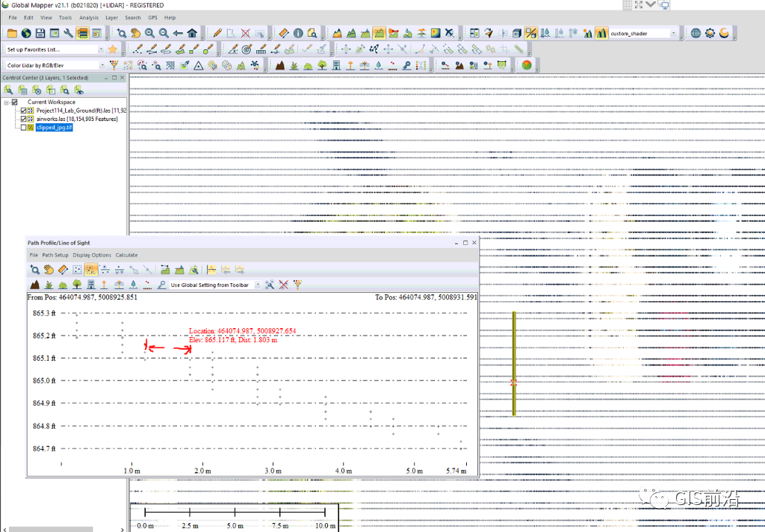Viewport: 765px width, 532px height.
Task: Open the Display Options menu
Action: (92, 255)
